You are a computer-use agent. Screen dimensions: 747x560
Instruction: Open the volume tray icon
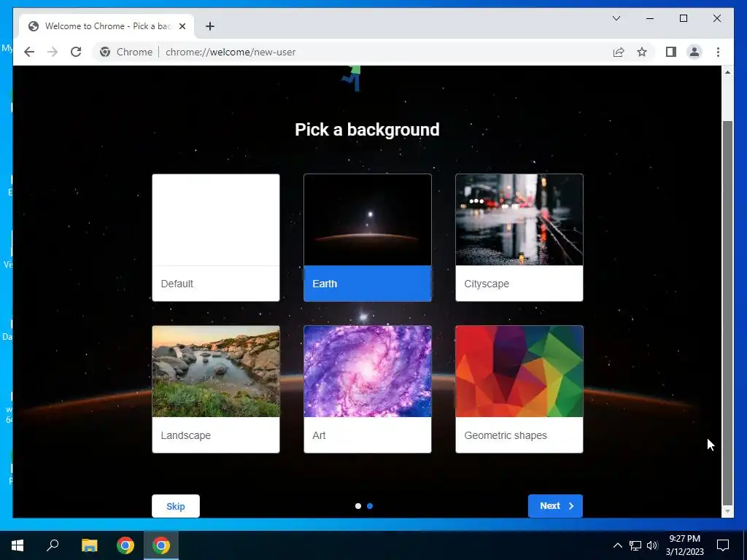tap(652, 545)
